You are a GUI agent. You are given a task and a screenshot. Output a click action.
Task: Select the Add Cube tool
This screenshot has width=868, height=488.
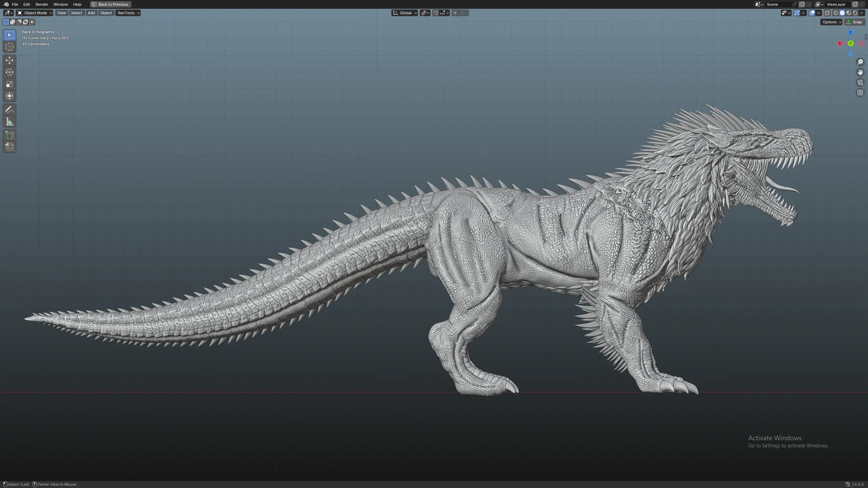9,135
